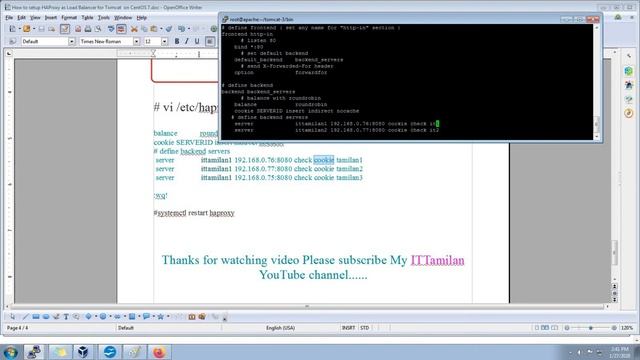Click the Open file folder icon
The height and width of the screenshot is (360, 640).
(27, 29)
